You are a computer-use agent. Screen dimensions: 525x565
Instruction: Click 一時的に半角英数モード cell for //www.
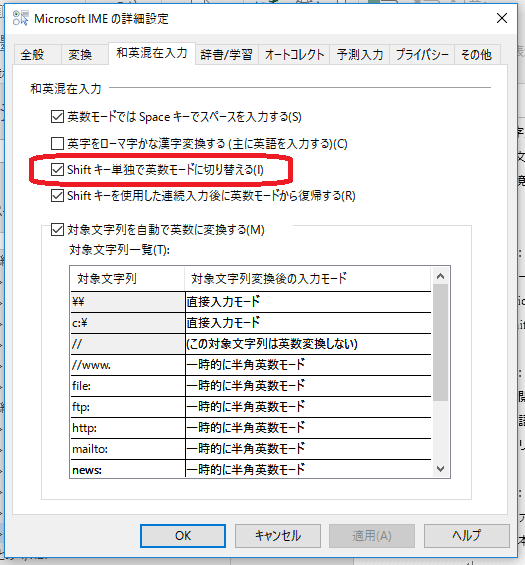(308, 365)
